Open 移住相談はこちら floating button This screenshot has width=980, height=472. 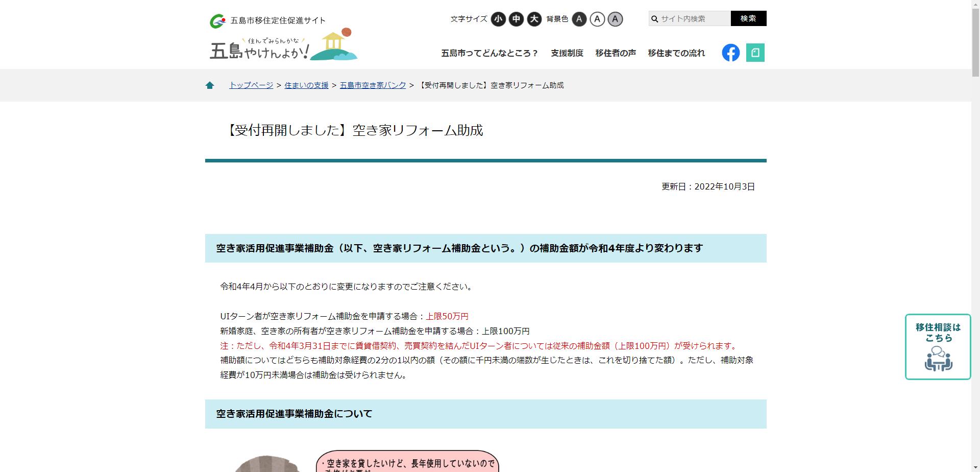tap(938, 347)
